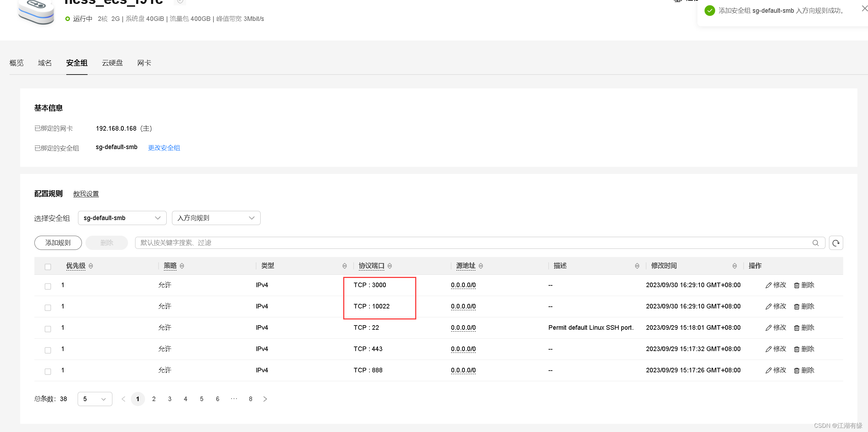Check the TCP : 3000 rule row
The width and height of the screenshot is (868, 432).
pyautogui.click(x=48, y=286)
